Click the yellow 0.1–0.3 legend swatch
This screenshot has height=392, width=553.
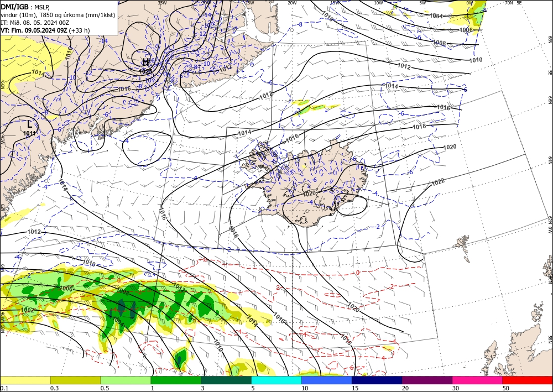point(25,380)
